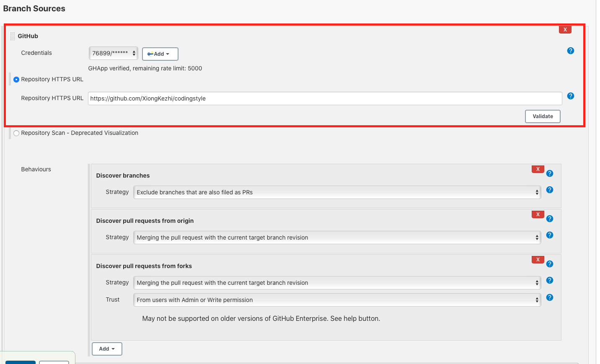Open the Strategy dropdown for Discover branches

coord(336,192)
